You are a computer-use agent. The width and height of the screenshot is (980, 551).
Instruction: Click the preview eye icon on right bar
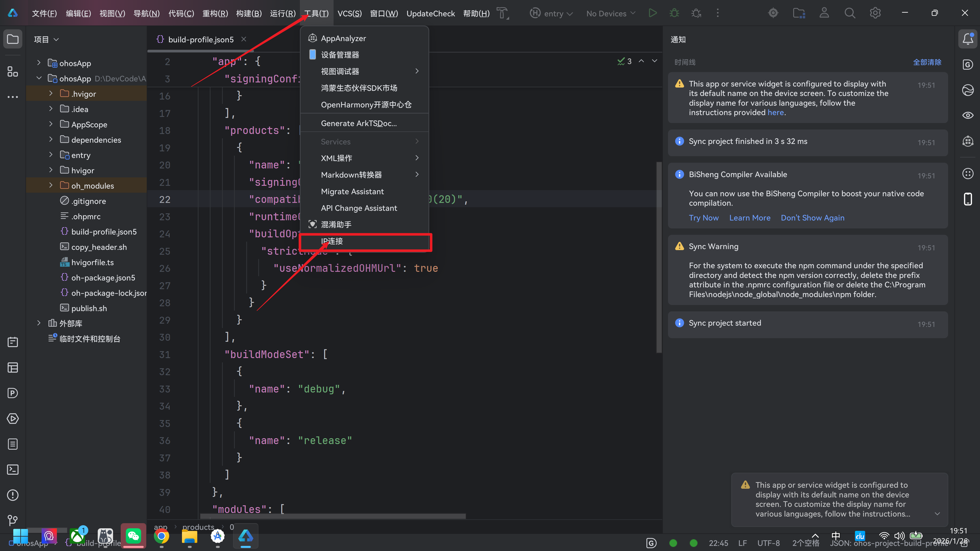(967, 115)
